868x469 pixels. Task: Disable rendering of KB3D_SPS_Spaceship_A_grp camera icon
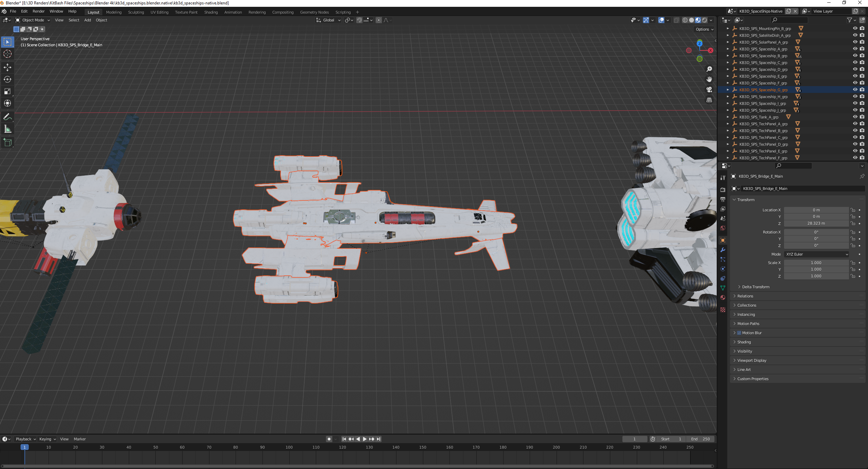coord(862,49)
